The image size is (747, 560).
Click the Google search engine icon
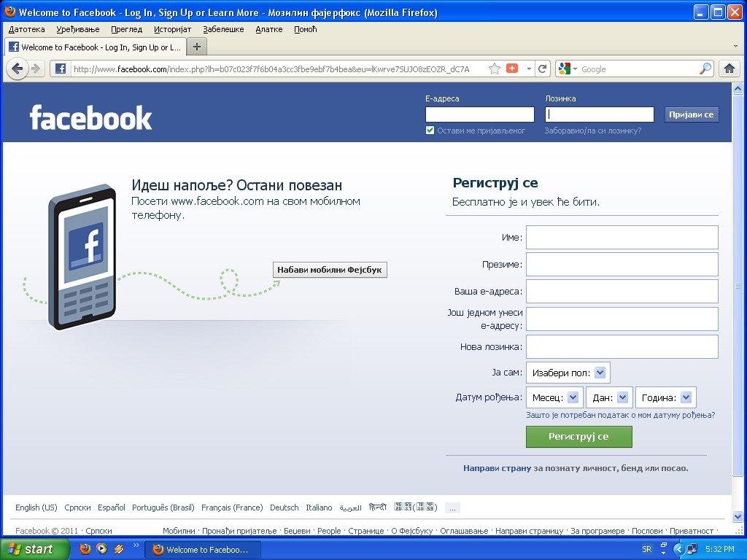pyautogui.click(x=565, y=69)
